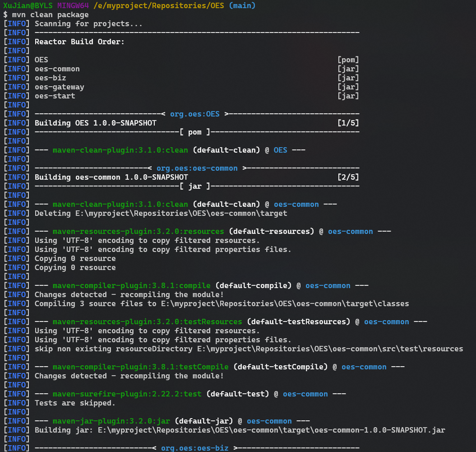Click the 'Building jar:' output path line
Viewport: 476px width, 452px height.
click(240, 430)
